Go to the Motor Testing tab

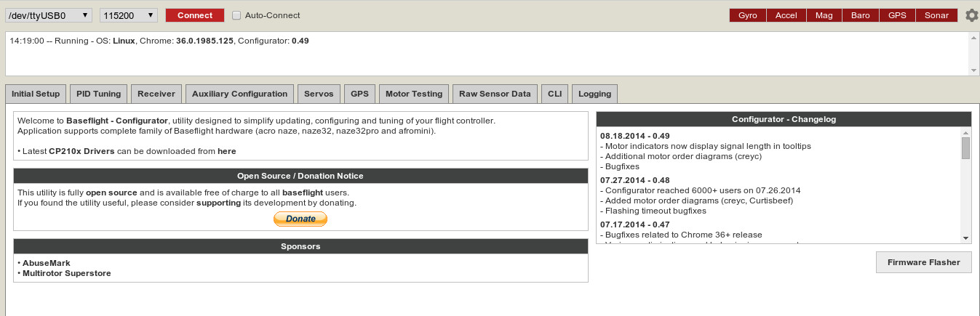(414, 94)
